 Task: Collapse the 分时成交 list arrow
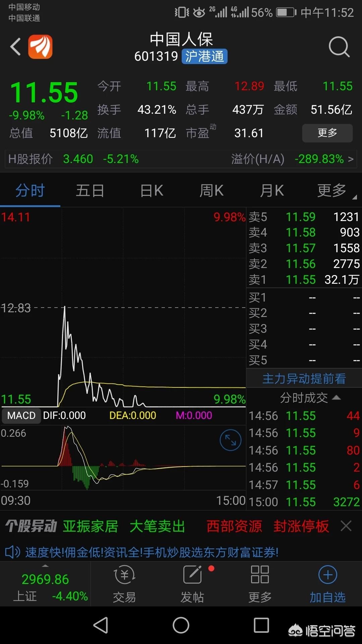pyautogui.click(x=336, y=398)
